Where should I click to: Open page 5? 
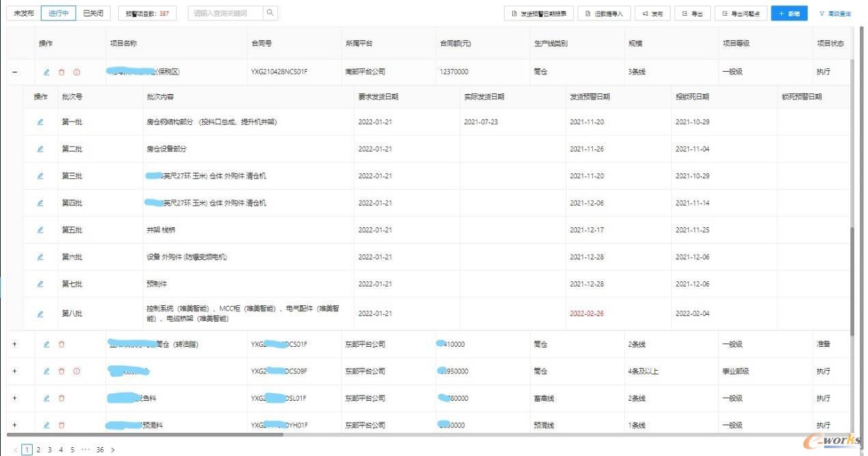[72, 450]
